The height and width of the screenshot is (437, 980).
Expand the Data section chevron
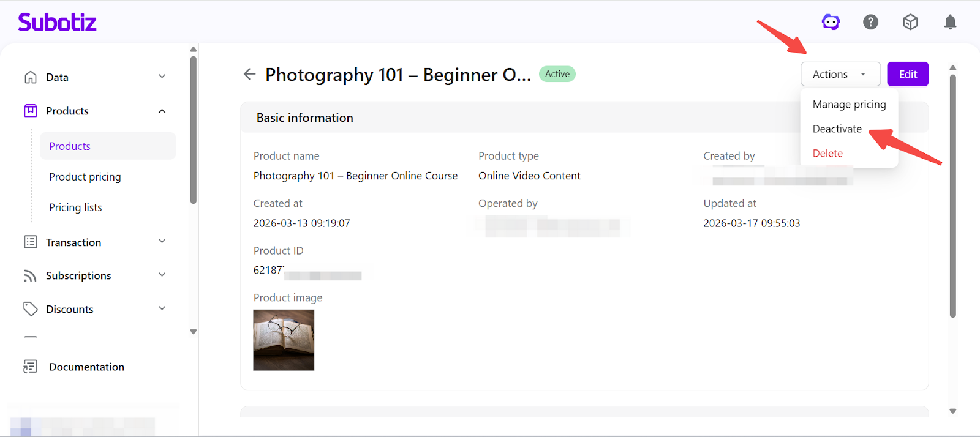point(162,77)
